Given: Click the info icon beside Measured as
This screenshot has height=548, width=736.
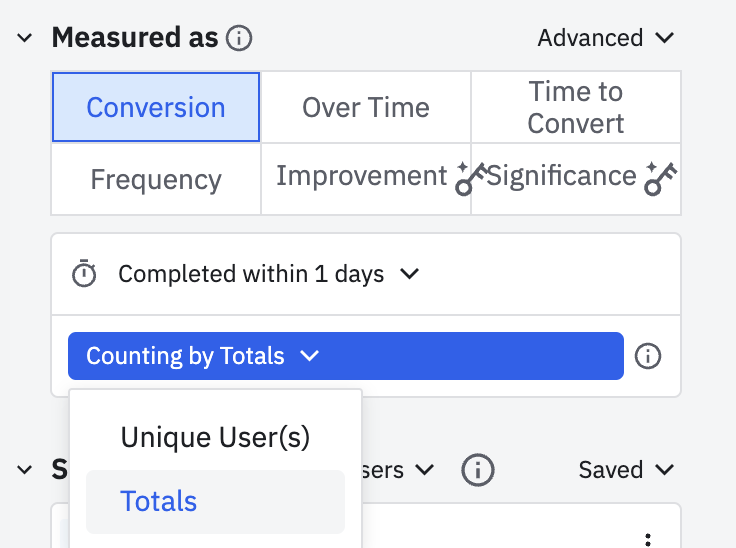Looking at the screenshot, I should 239,38.
